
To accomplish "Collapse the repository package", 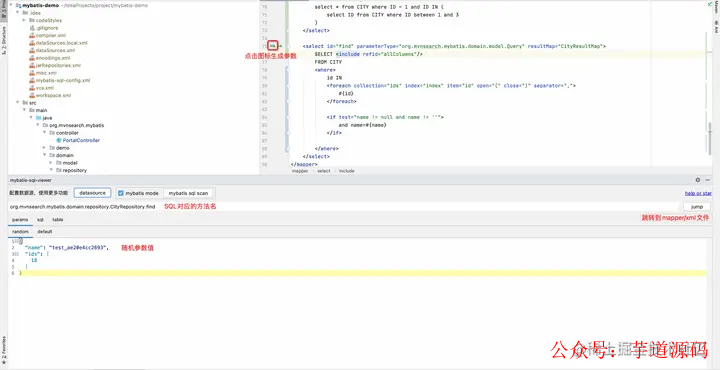I will [51, 170].
